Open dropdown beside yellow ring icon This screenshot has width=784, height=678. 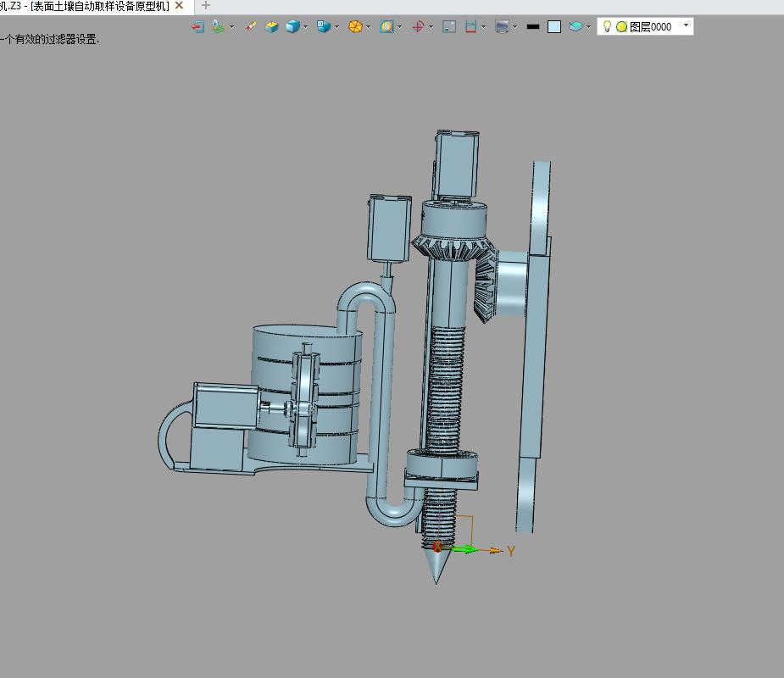[399, 27]
